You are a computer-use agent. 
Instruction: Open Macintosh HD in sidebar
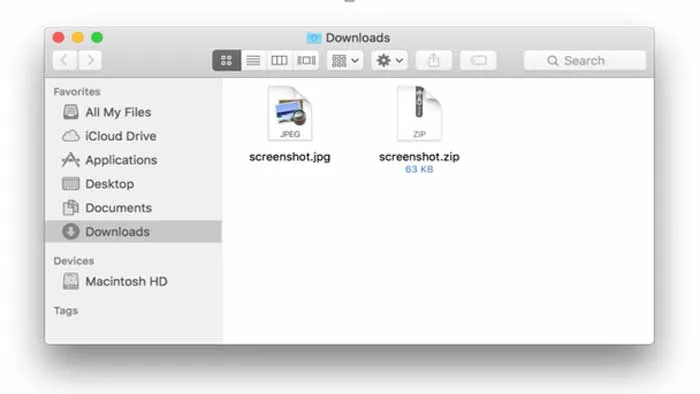point(133,282)
